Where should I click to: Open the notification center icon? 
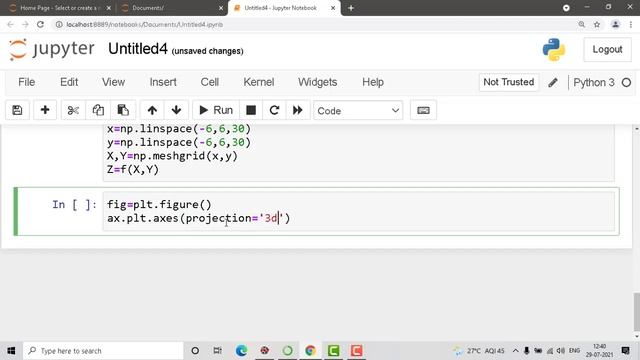click(x=625, y=351)
